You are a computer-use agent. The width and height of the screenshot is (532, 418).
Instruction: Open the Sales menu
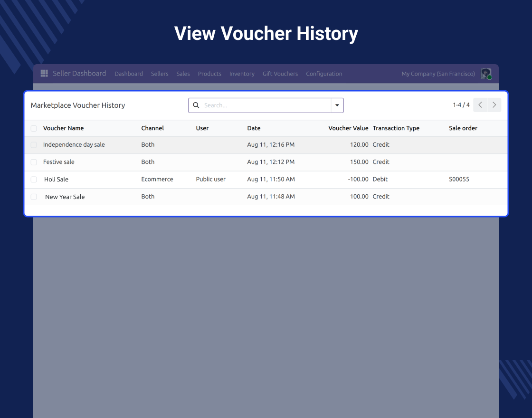click(183, 74)
